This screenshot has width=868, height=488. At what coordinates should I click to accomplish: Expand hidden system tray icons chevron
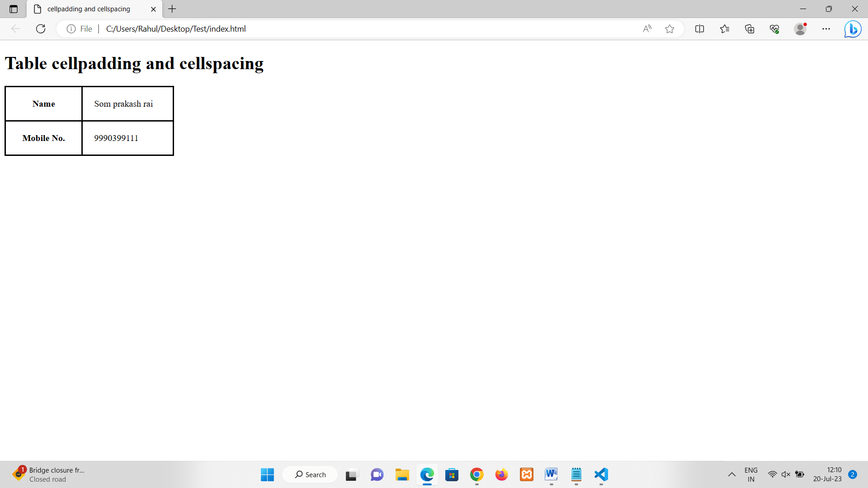[x=731, y=474]
